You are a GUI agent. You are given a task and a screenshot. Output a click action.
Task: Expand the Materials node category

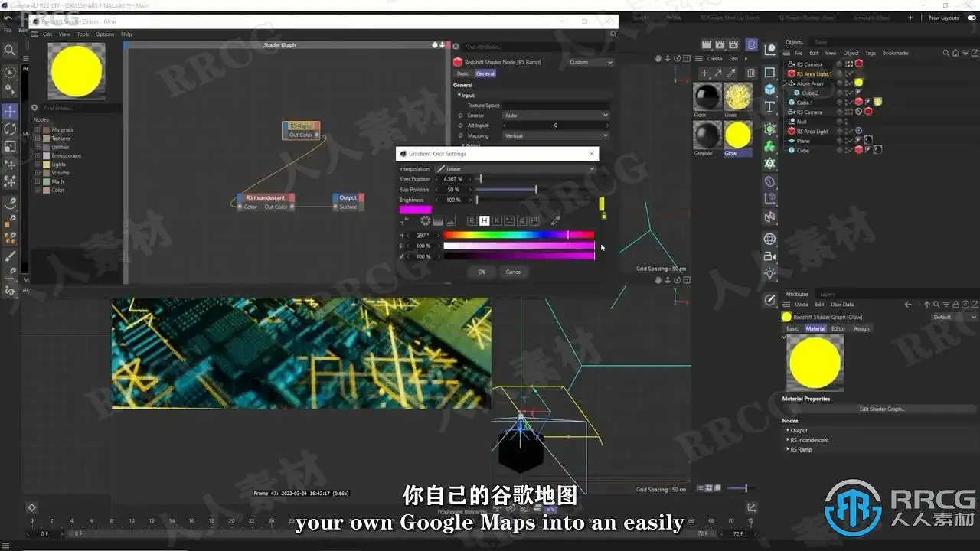pos(38,130)
